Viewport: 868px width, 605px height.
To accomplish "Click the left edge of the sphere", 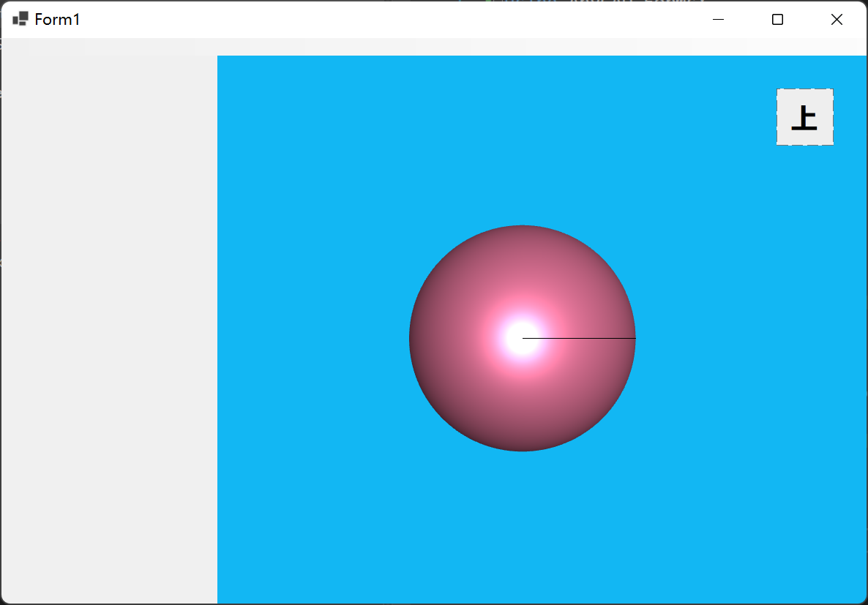I will [412, 338].
